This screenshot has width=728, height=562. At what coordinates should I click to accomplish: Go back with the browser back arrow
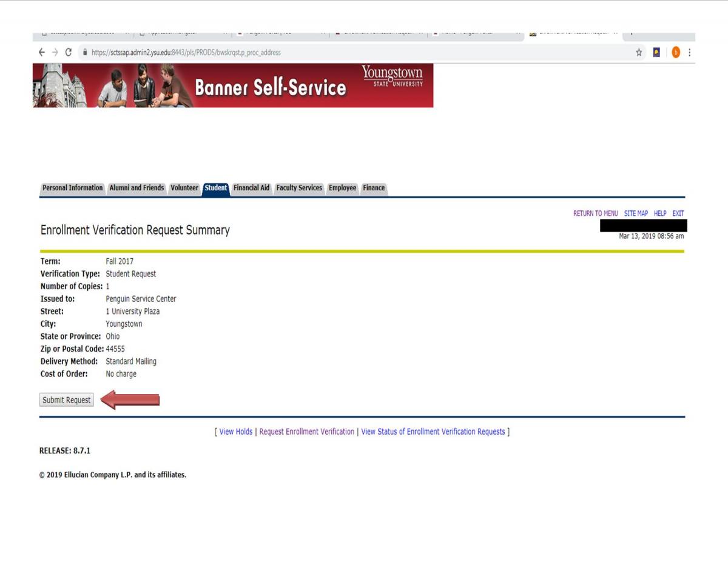41,53
